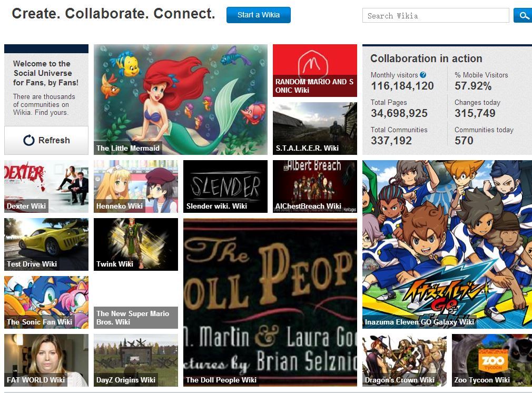Open the Zoo Tycoon Wiki tile
The width and height of the screenshot is (532, 393).
492,360
